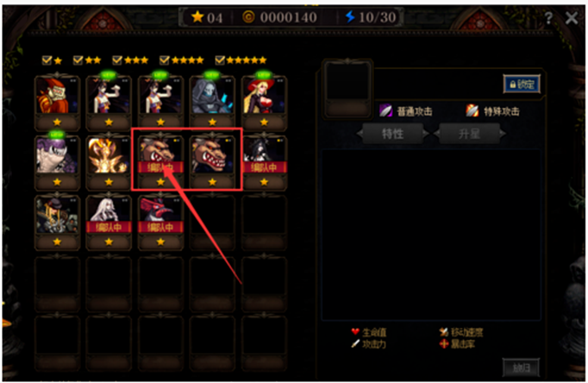Select the hooded skull reaper character card

pyautogui.click(x=212, y=101)
